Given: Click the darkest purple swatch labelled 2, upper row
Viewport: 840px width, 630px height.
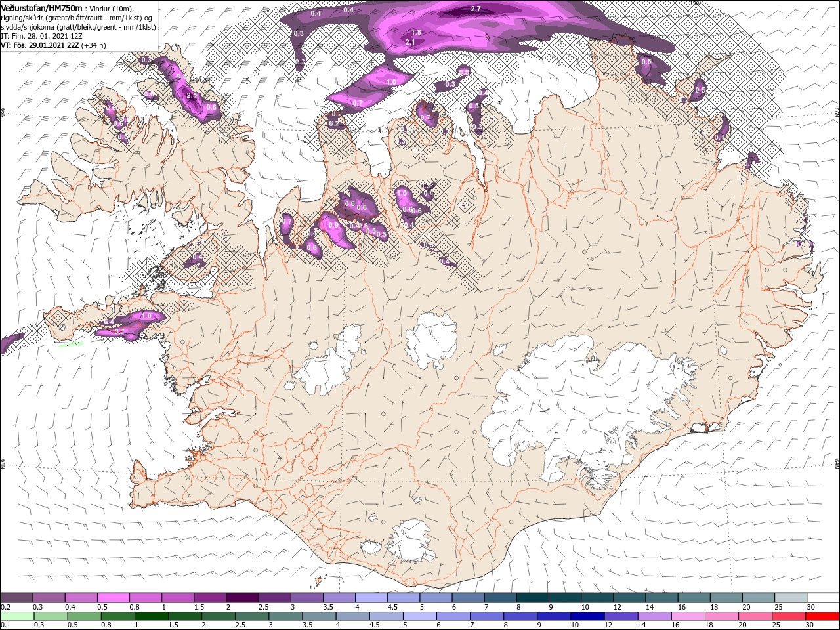Looking at the screenshot, I should point(241,598).
